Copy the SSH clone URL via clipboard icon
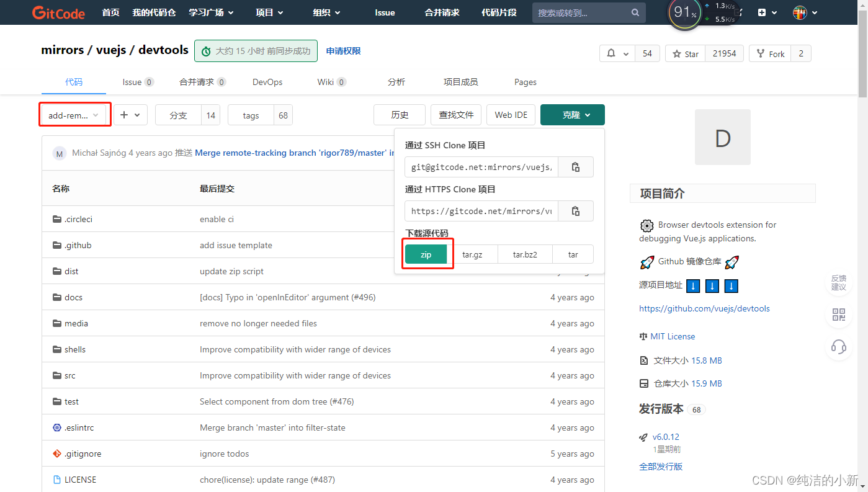The height and width of the screenshot is (492, 868). [x=575, y=166]
